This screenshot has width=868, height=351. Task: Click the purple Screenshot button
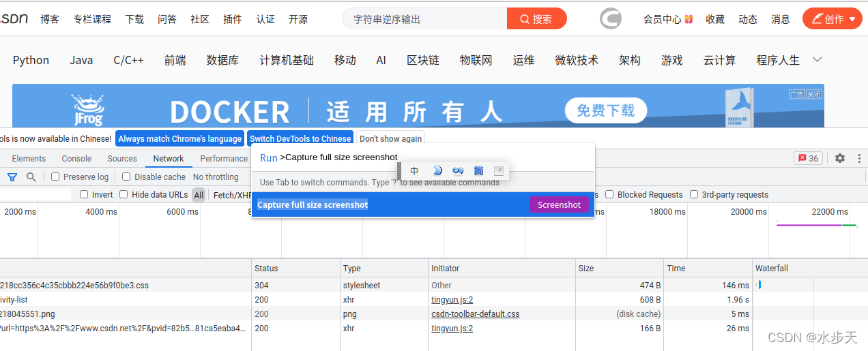559,204
